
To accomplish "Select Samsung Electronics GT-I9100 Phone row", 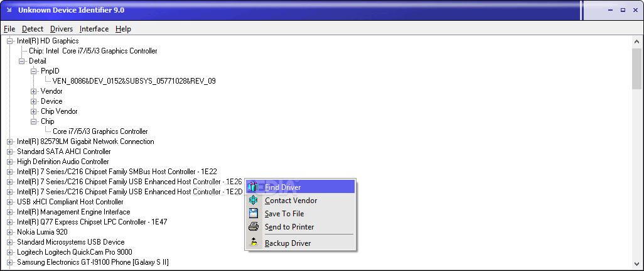I will coord(92,262).
